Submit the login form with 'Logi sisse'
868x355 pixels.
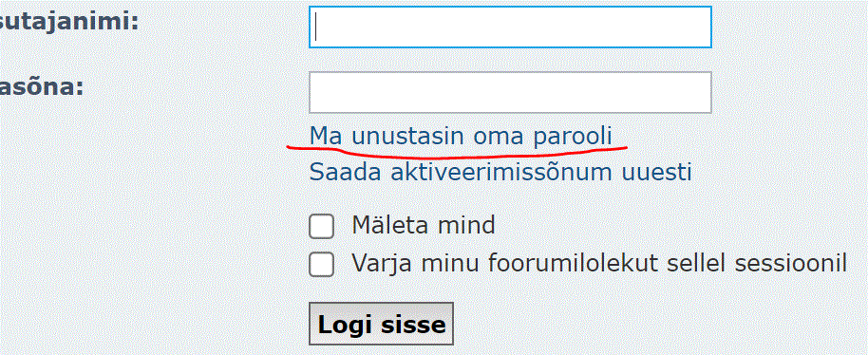(x=381, y=324)
